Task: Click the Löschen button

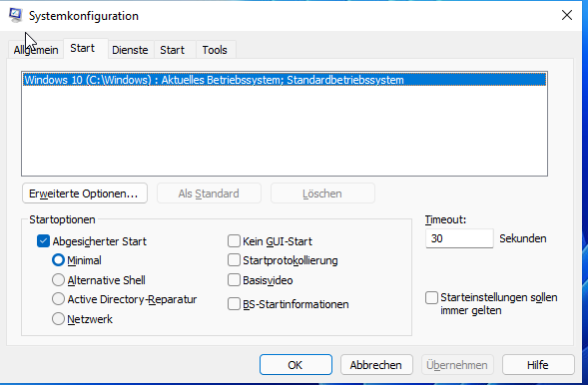Action: (322, 193)
